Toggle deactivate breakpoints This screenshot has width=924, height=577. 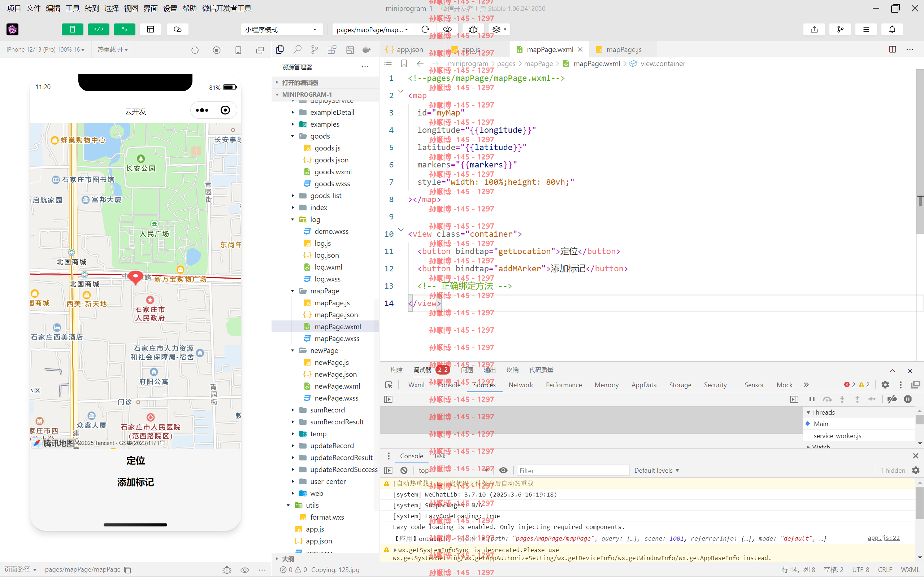(x=892, y=399)
